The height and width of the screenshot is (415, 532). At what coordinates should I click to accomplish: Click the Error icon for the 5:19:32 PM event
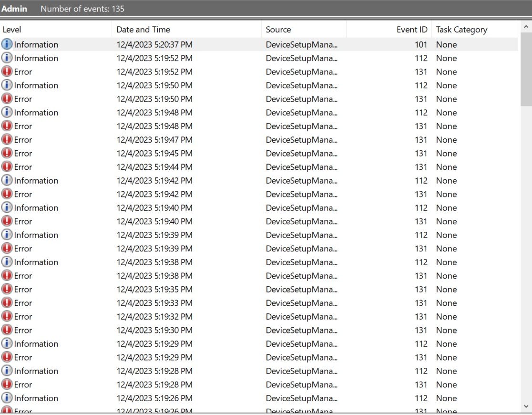[7, 316]
